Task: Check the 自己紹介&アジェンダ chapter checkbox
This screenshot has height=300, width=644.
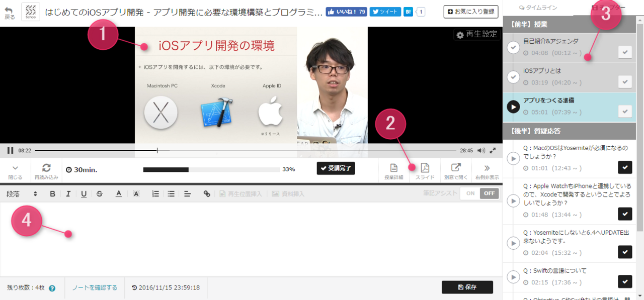Action: (625, 52)
